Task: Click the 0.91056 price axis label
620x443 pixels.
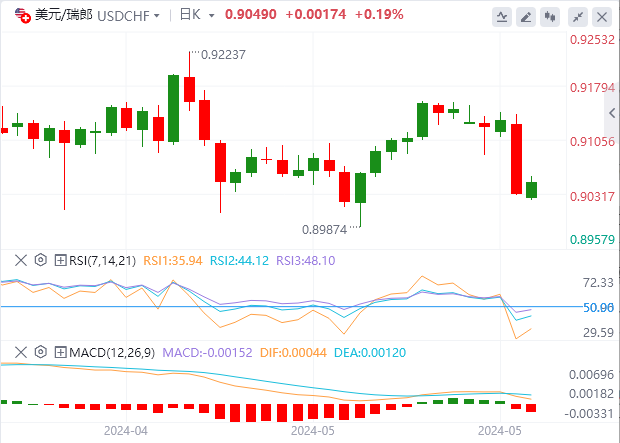Action: [x=592, y=142]
